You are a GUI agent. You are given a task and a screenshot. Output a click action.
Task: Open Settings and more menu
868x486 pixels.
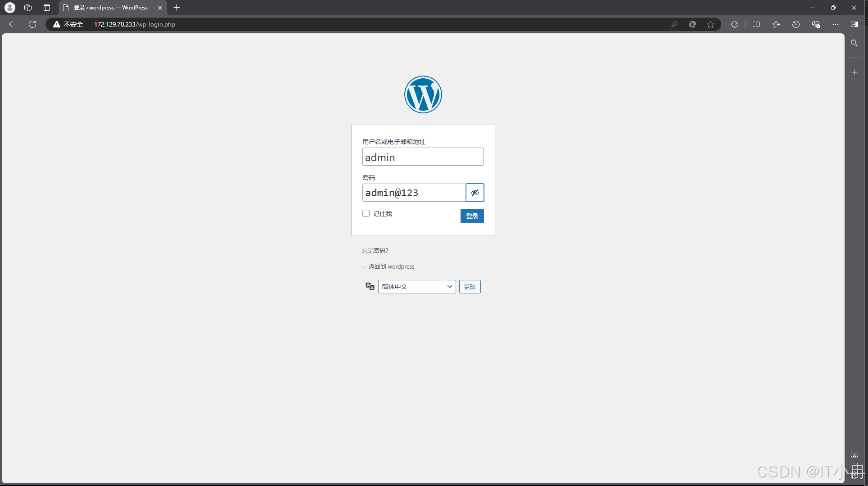pos(836,24)
